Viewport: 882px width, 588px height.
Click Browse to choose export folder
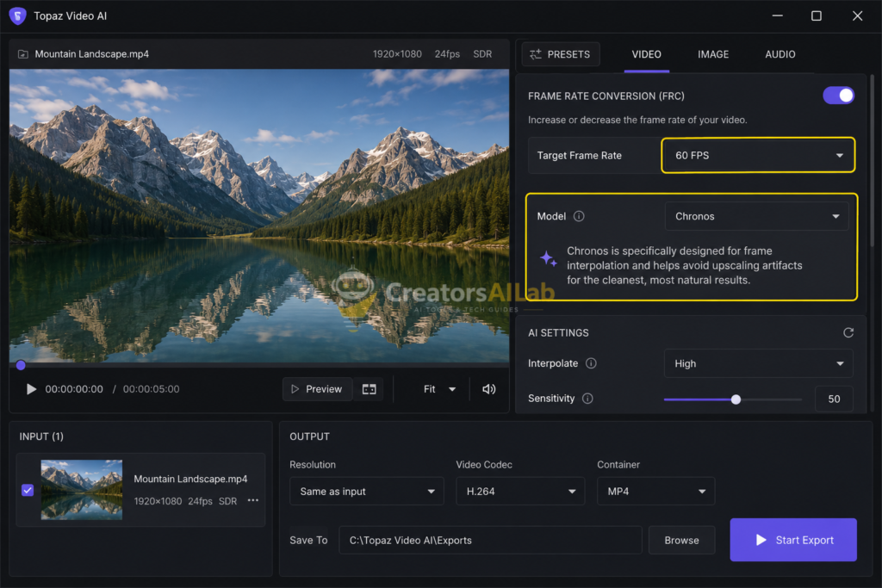point(682,540)
